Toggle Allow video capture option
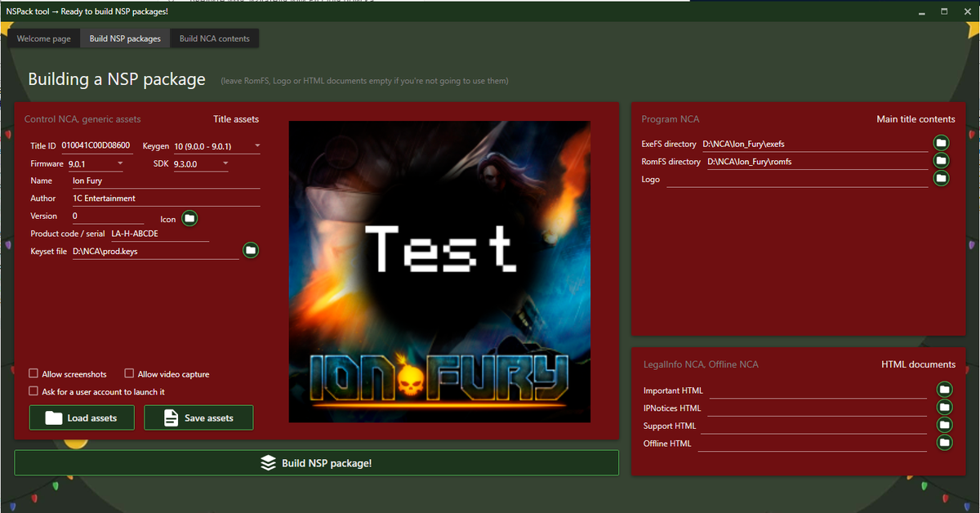Viewport: 980px width, 513px height. pyautogui.click(x=129, y=373)
